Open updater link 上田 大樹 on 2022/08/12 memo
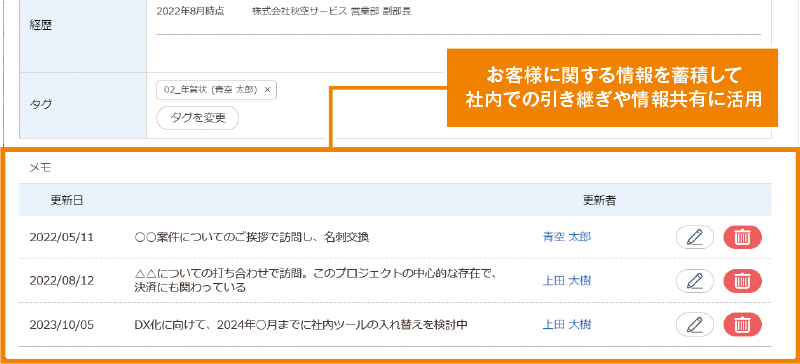 (x=566, y=281)
